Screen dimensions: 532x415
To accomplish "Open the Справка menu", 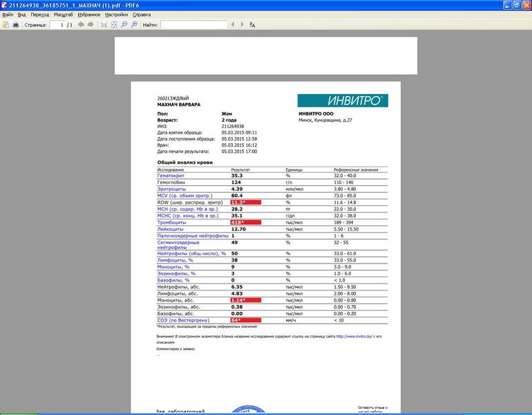I will point(142,15).
